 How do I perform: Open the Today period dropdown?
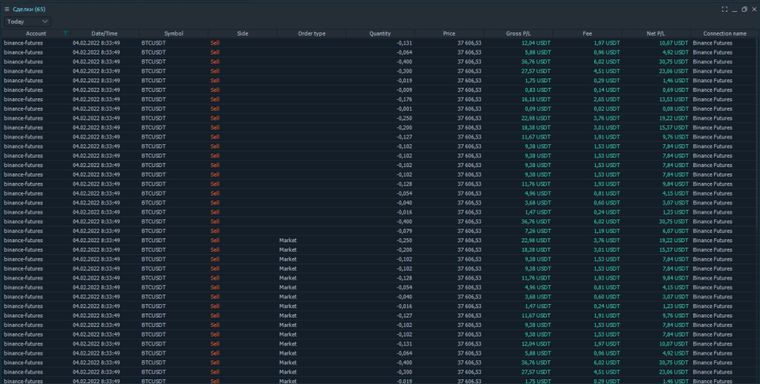[27, 21]
